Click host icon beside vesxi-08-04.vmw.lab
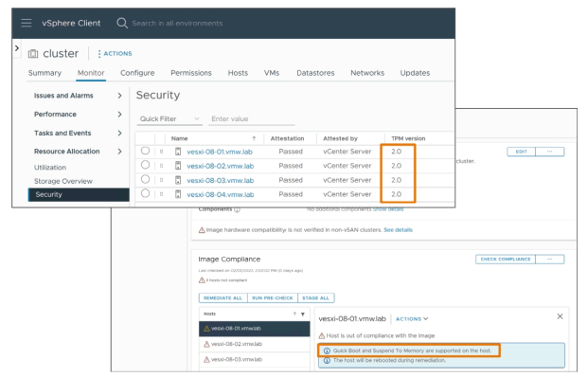This screenshot has height=378, width=588. [178, 194]
